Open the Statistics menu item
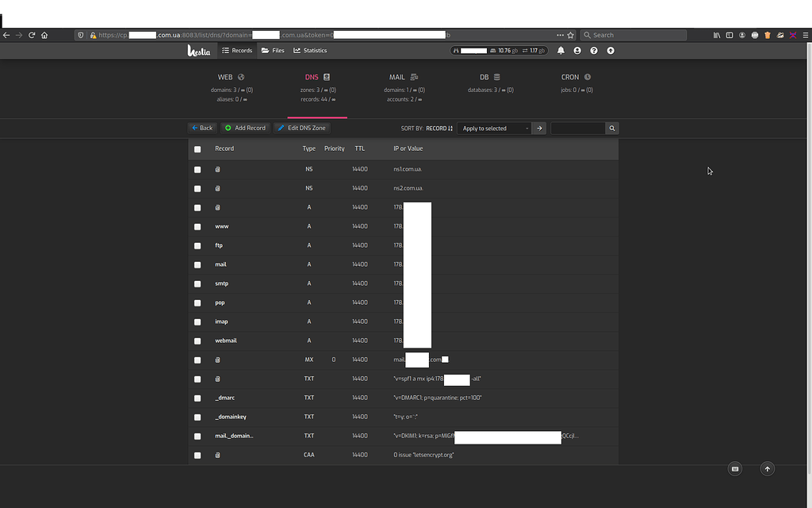The image size is (812, 508). tap(310, 50)
